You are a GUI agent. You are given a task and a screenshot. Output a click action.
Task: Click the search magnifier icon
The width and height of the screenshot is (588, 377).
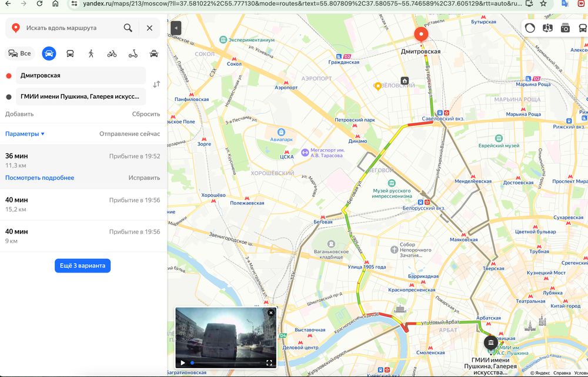point(128,28)
